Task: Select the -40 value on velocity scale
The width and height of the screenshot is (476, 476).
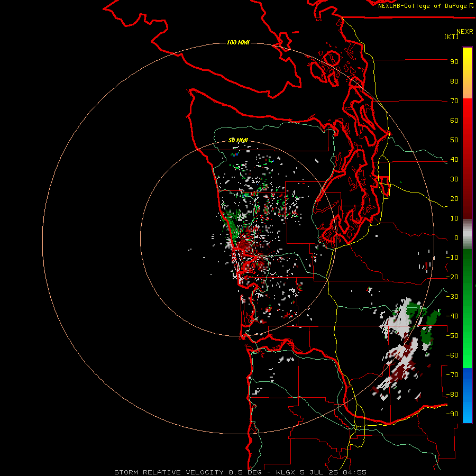Action: 452,316
